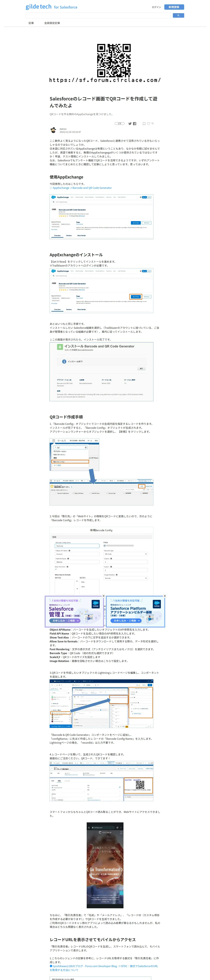Like the article with heart icon
This screenshot has height=980, width=210.
pyautogui.click(x=149, y=124)
